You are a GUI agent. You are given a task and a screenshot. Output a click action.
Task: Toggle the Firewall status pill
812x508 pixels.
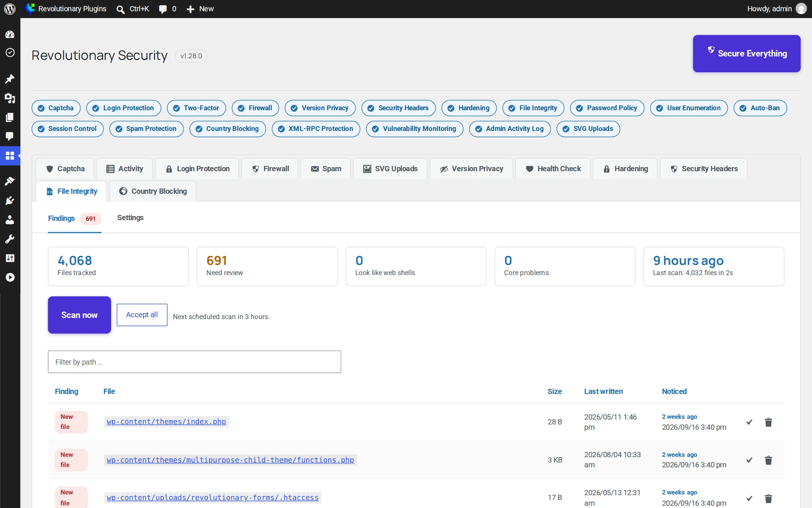click(x=255, y=108)
